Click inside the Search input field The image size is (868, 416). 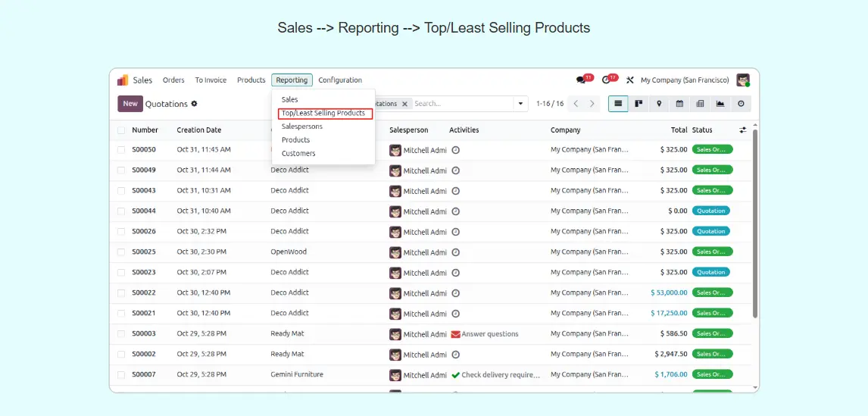[462, 104]
